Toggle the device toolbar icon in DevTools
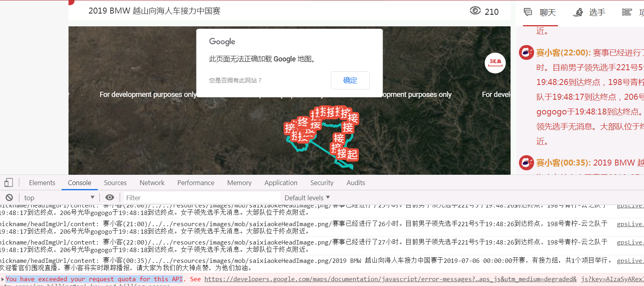 [x=9, y=183]
